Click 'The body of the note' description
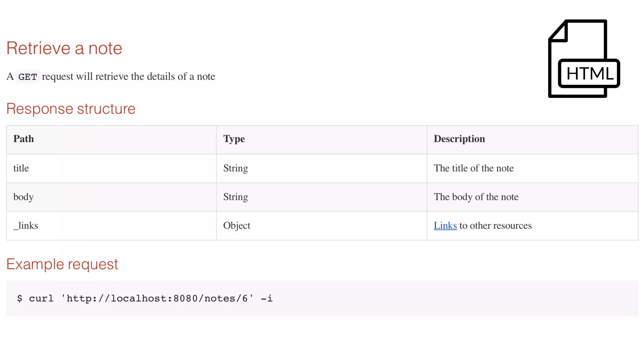Image resolution: width=644 pixels, height=362 pixels. click(x=476, y=197)
